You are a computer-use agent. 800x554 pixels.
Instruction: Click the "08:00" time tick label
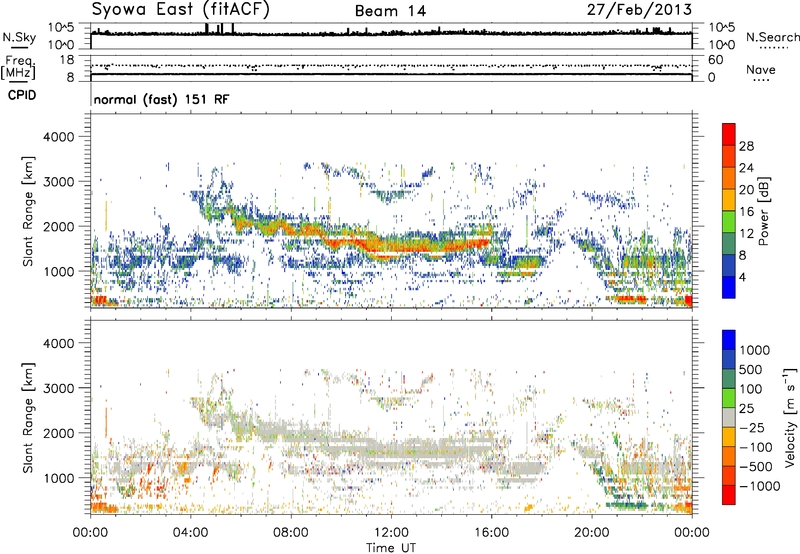tap(291, 533)
